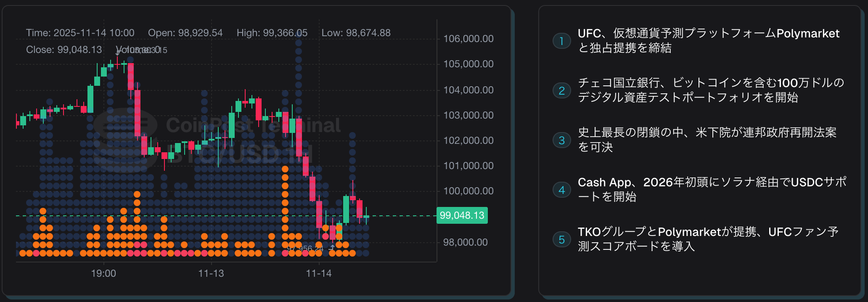Click the 100,000.00 price axis label
This screenshot has width=868, height=302.
pos(468,191)
